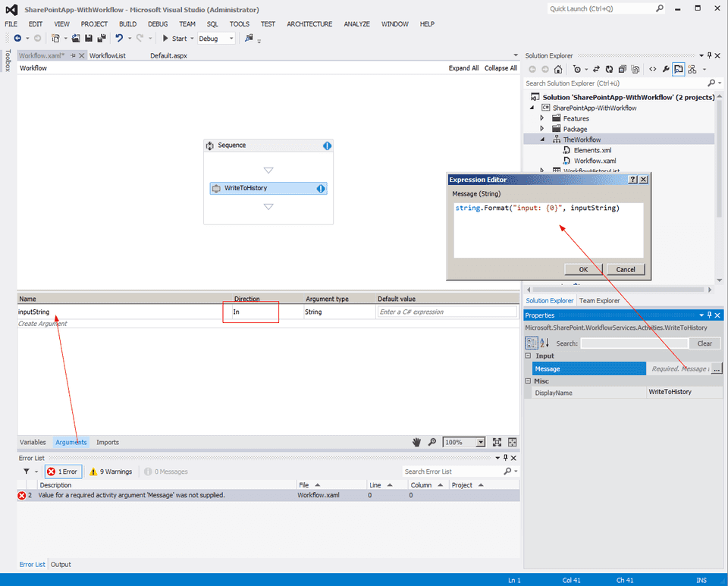728x586 pixels.
Task: Toggle the 0 Messages filter
Action: pos(165,471)
